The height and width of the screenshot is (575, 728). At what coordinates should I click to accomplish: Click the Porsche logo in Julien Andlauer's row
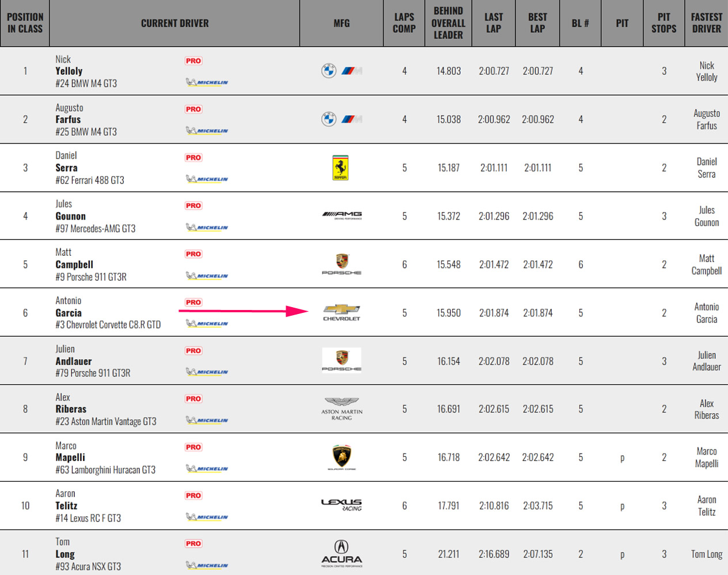click(342, 361)
